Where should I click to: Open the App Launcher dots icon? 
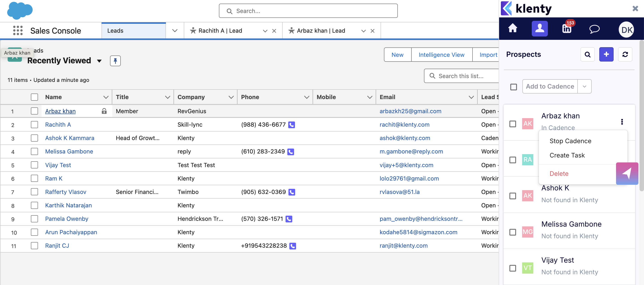[x=18, y=30]
